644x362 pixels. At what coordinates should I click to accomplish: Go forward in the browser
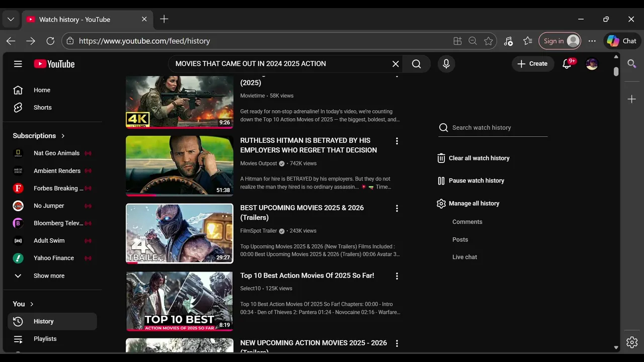click(31, 41)
